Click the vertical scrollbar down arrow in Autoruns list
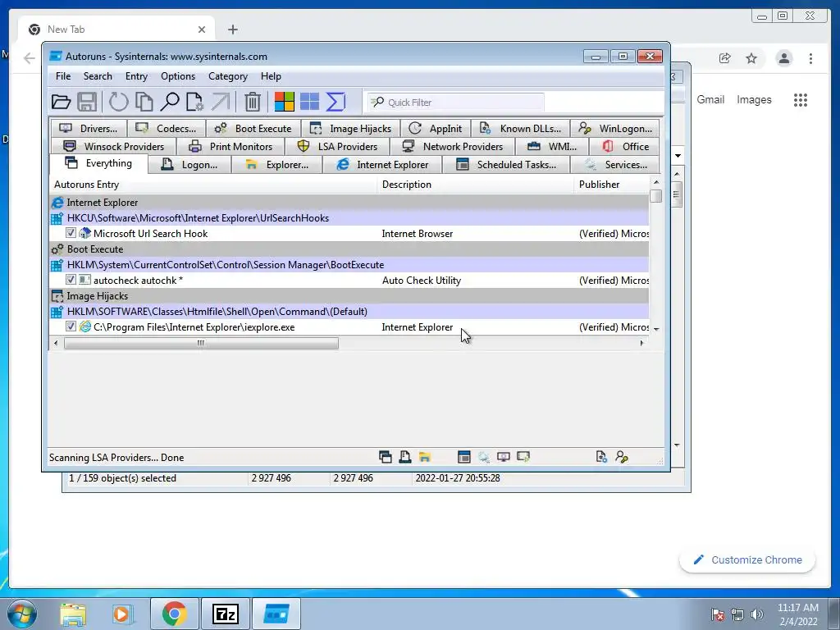Viewport: 840px width, 630px height. click(656, 329)
